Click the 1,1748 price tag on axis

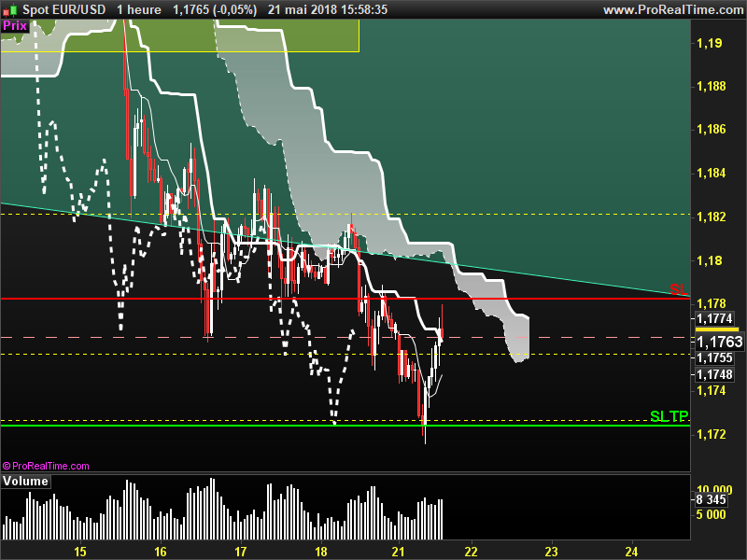pos(714,374)
